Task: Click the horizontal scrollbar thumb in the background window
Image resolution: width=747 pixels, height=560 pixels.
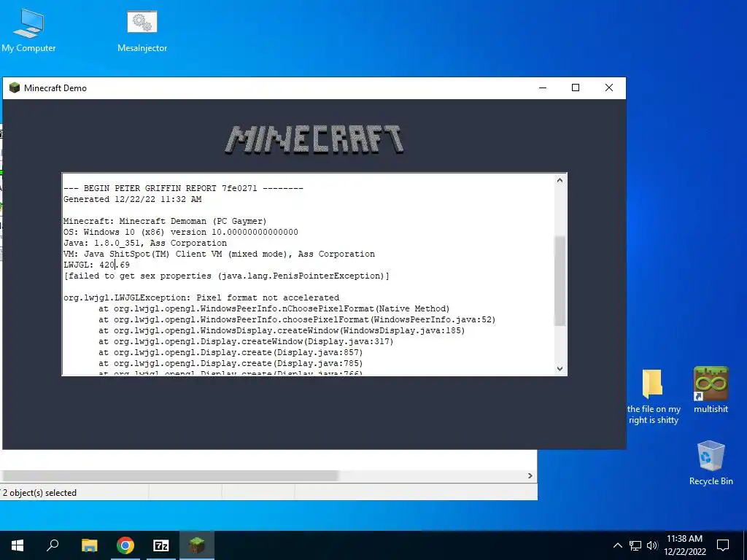Action: (x=169, y=475)
